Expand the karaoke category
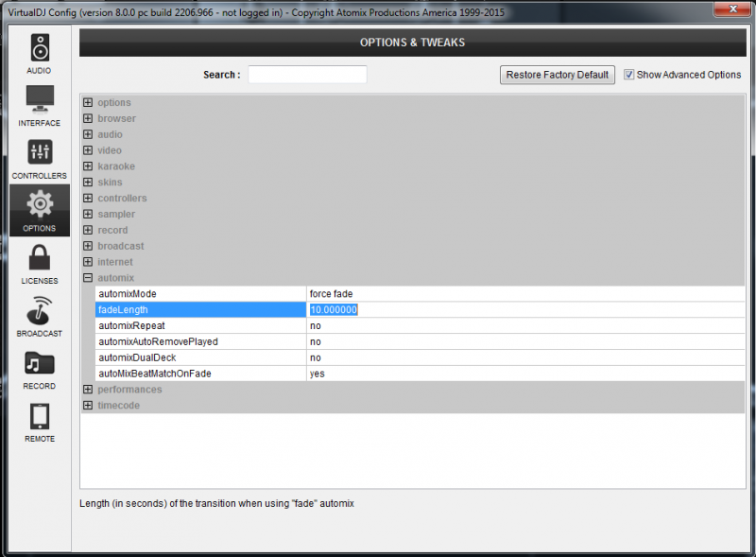Viewport: 756px width, 557px height. pos(88,166)
